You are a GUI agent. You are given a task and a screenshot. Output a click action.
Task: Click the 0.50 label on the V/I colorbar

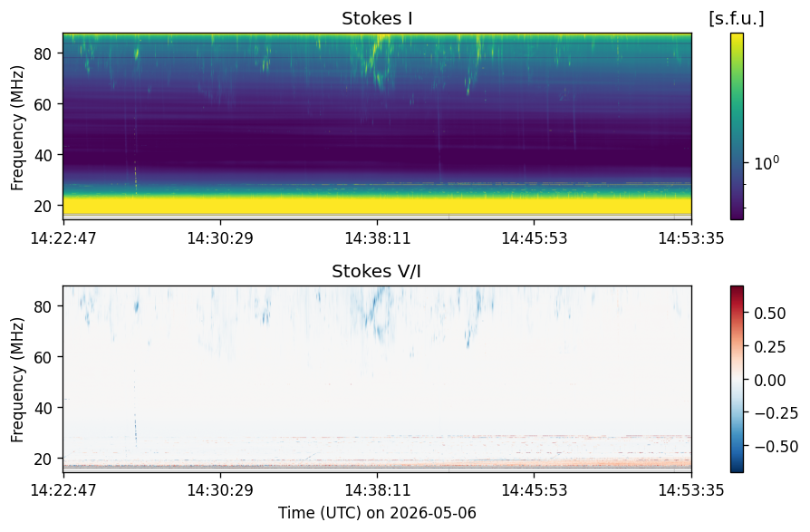click(x=769, y=314)
